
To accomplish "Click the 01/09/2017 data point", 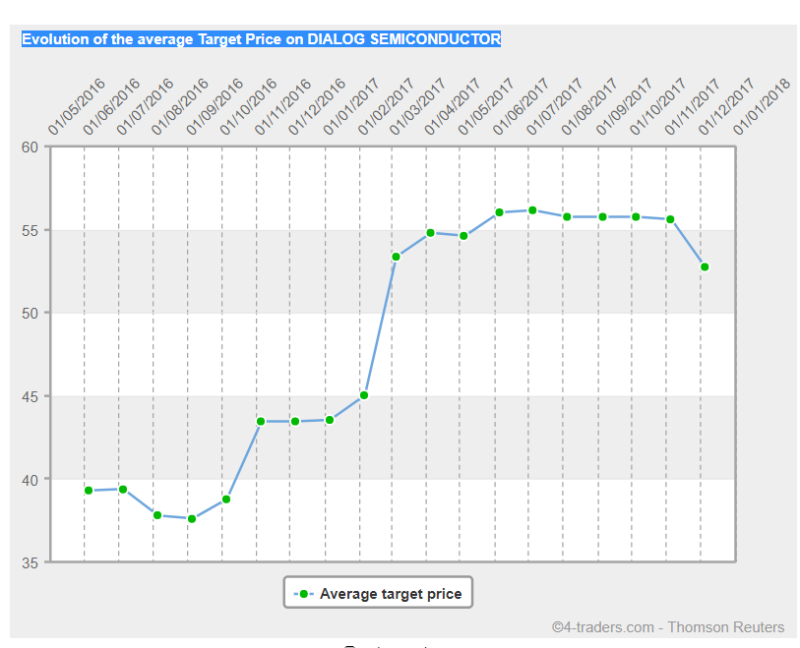I will (x=636, y=217).
